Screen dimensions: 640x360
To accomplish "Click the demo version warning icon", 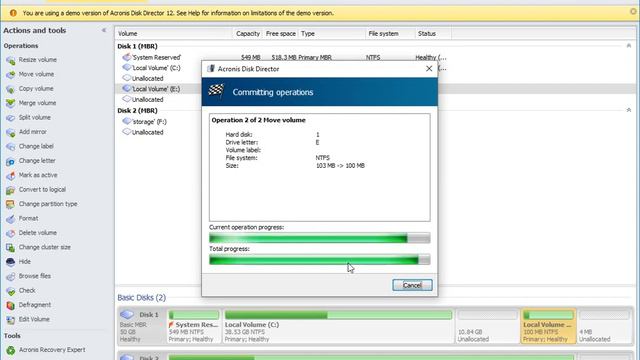I will 13,13.
